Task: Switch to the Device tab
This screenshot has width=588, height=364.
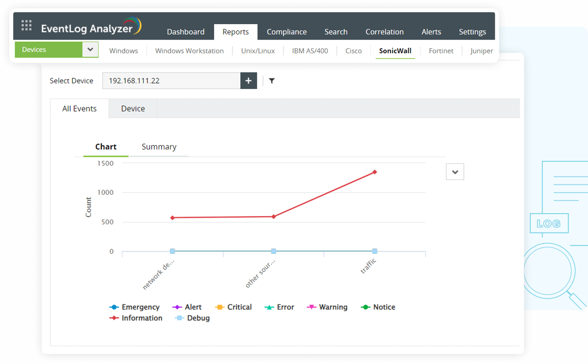Action: click(133, 109)
